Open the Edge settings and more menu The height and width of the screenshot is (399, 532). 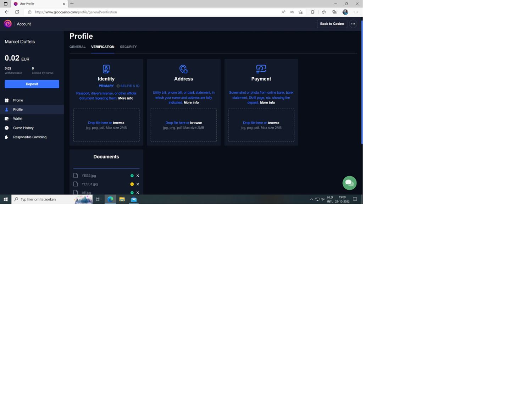click(x=356, y=12)
